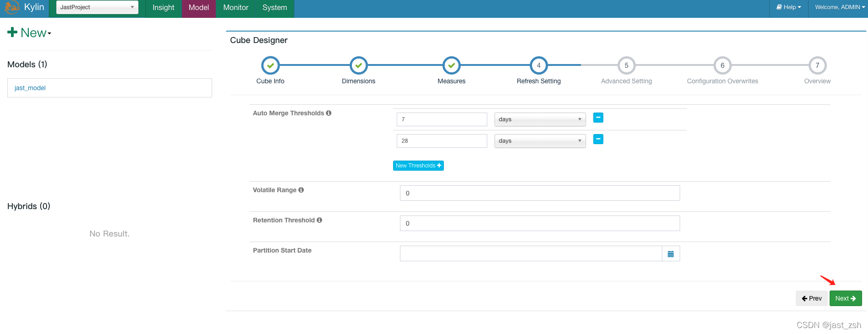Screen dimensions: 868x334
Task: Open the Monitor tab
Action: [236, 8]
